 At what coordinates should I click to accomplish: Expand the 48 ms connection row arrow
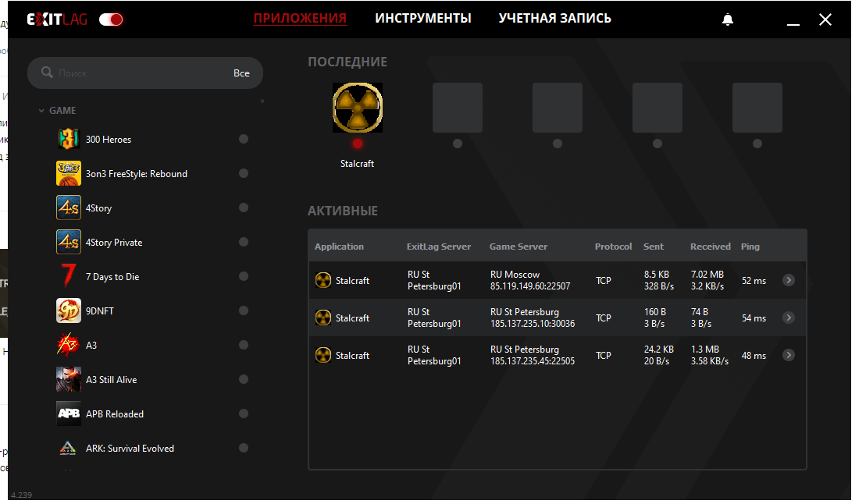[x=789, y=356]
